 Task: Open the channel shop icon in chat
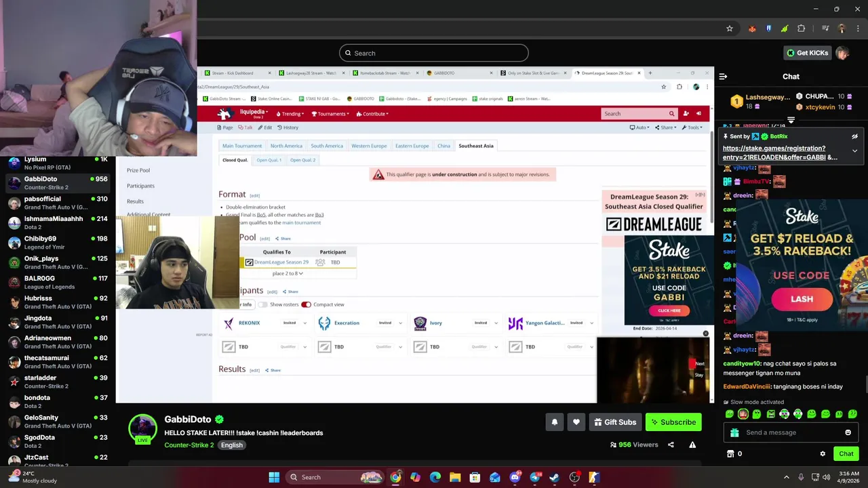coord(730,453)
